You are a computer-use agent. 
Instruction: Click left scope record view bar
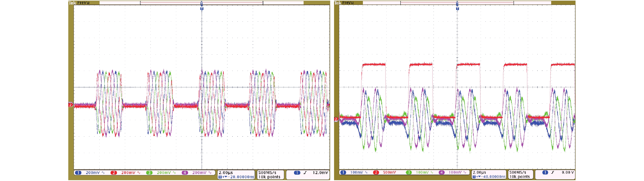pos(202,3)
